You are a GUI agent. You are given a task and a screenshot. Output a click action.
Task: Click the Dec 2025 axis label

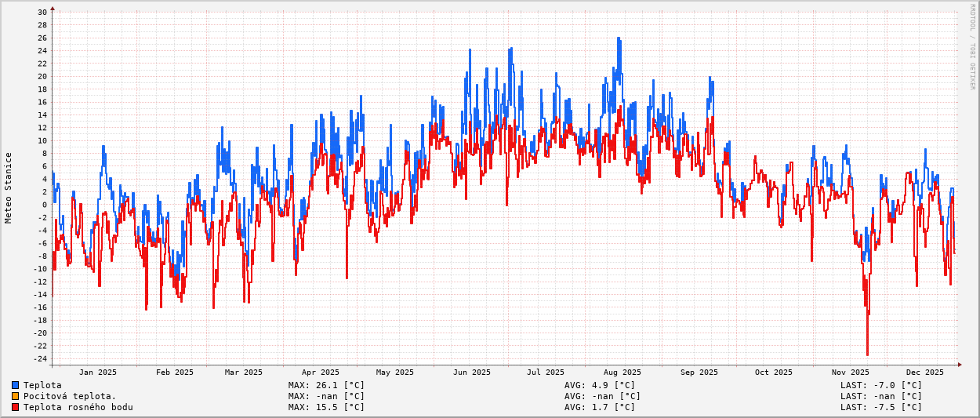pos(925,373)
